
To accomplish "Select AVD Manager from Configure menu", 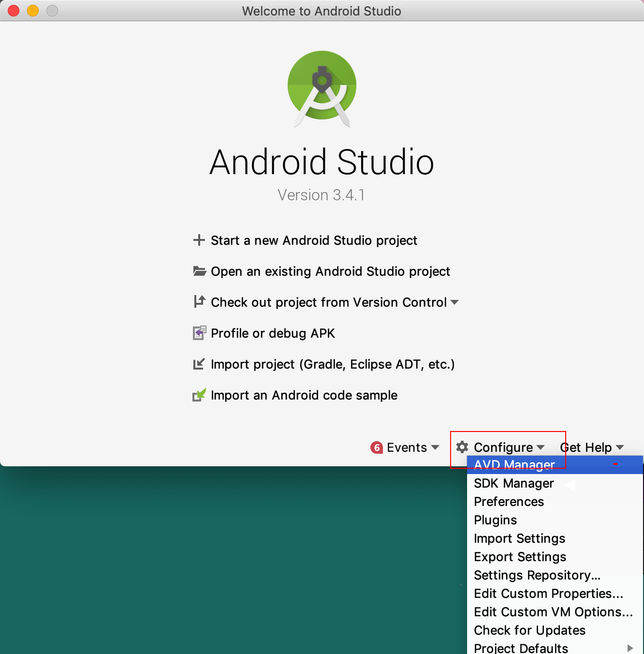I will coord(555,465).
